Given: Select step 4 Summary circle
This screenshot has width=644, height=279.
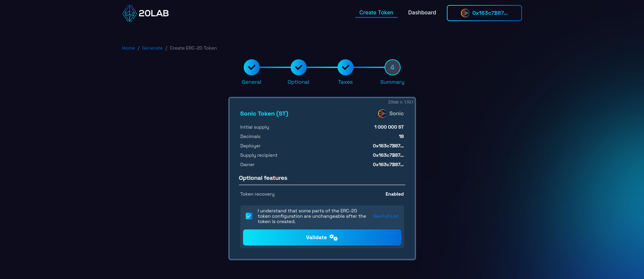Looking at the screenshot, I should click(x=392, y=67).
